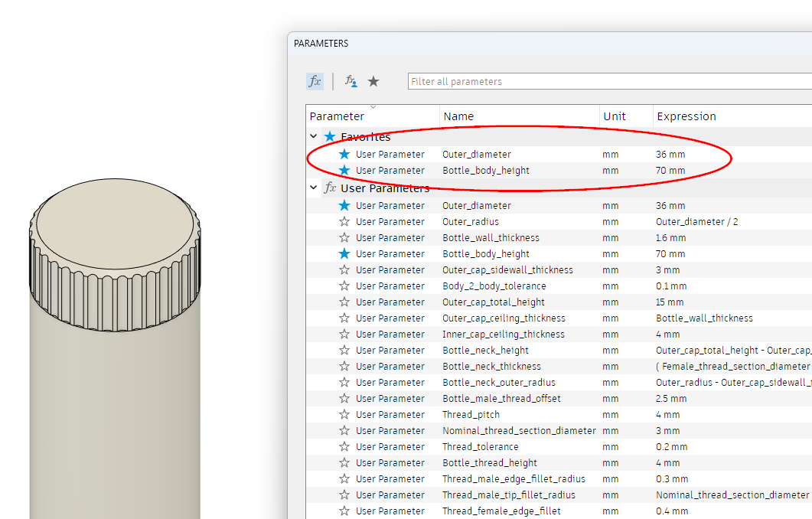Collapse the User Parameters section
Image resolution: width=812 pixels, height=519 pixels.
click(312, 187)
